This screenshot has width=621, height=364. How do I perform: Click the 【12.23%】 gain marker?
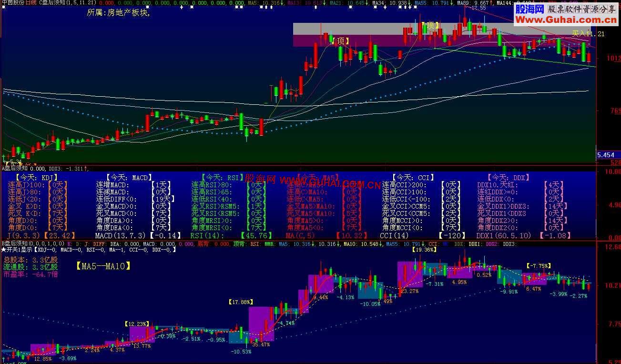(138, 324)
